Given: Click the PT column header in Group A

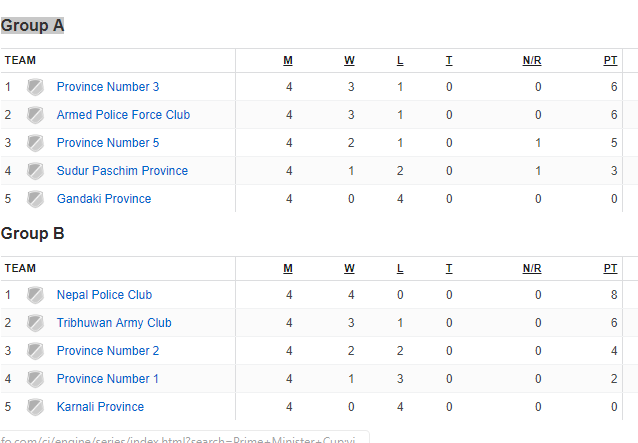Looking at the screenshot, I should pyautogui.click(x=610, y=61).
